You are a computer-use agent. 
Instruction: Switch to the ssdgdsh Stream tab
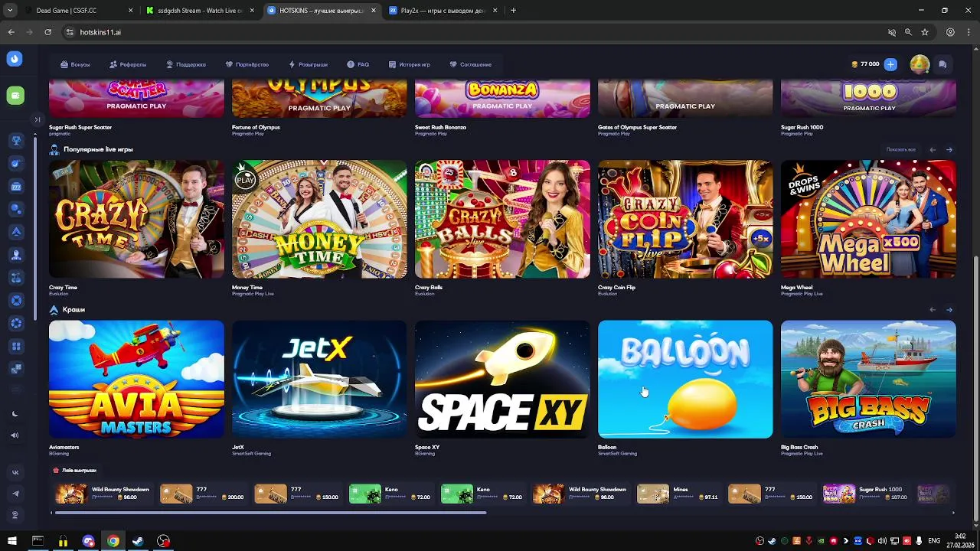[199, 11]
